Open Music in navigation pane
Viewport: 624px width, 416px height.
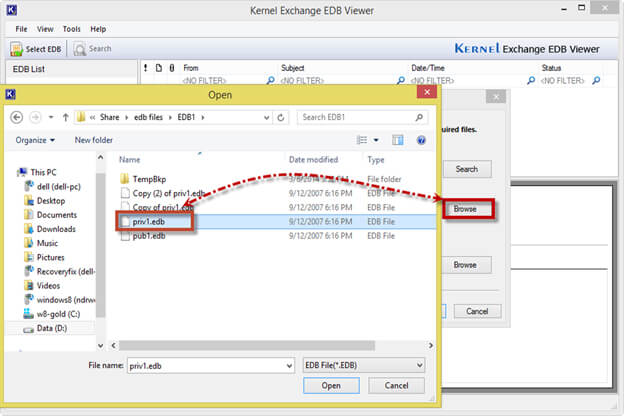47,243
